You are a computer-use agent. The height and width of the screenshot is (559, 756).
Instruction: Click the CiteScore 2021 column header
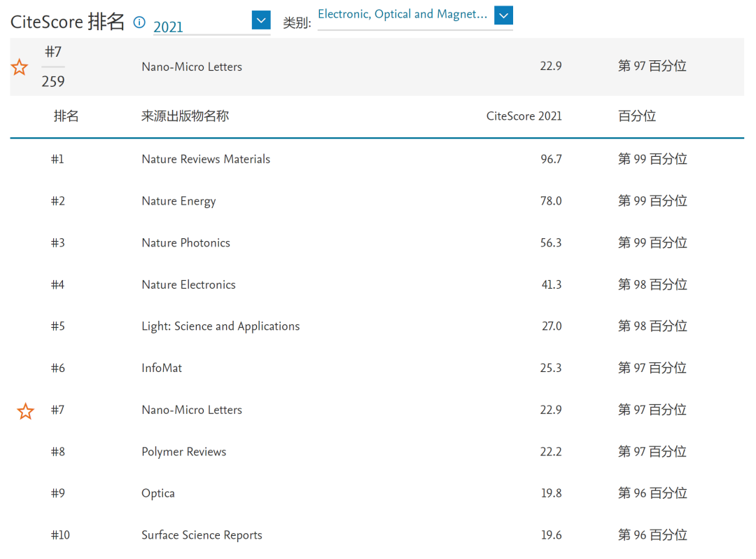coord(524,116)
